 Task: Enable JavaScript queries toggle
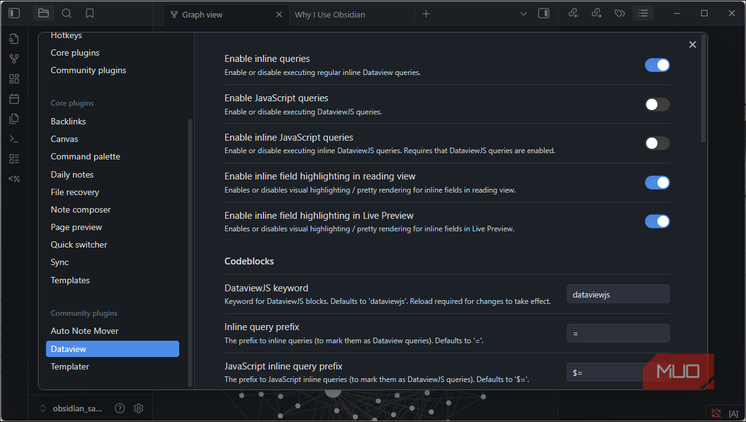click(657, 104)
